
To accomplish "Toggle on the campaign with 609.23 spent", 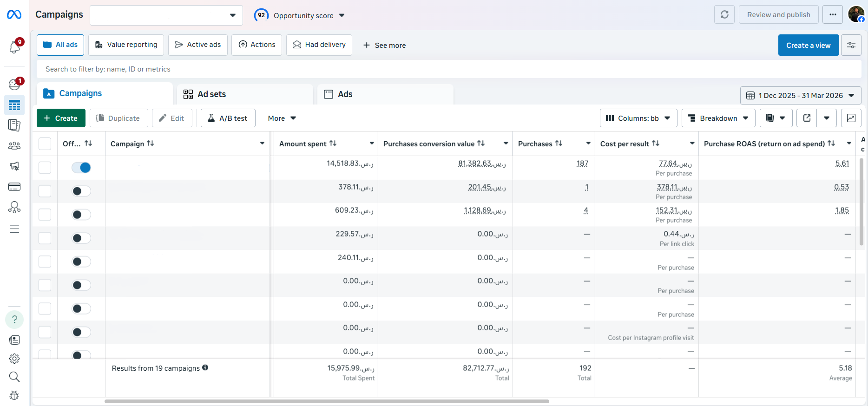I will [81, 215].
